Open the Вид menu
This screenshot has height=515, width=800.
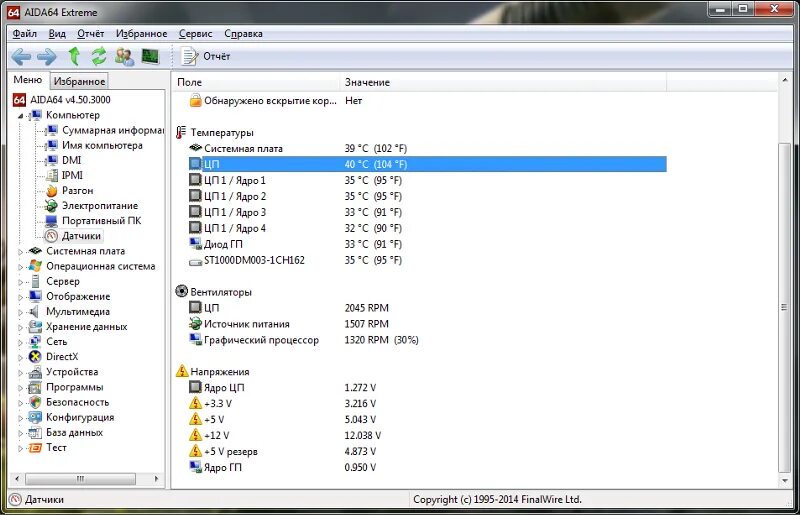(57, 34)
